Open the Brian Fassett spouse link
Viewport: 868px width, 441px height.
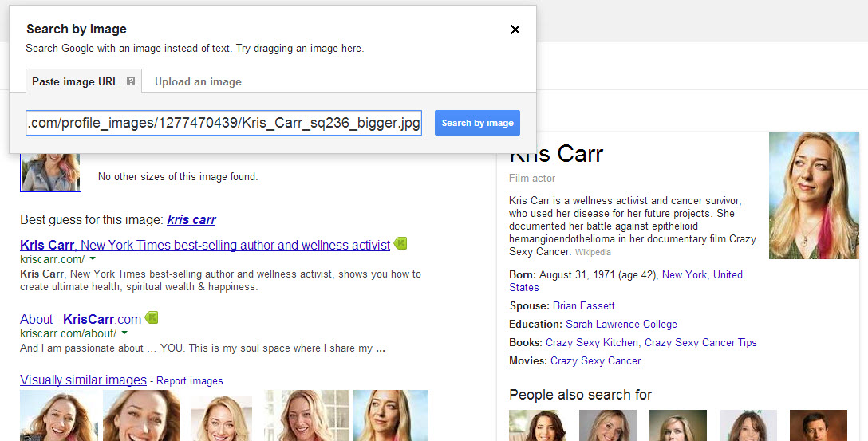point(583,305)
